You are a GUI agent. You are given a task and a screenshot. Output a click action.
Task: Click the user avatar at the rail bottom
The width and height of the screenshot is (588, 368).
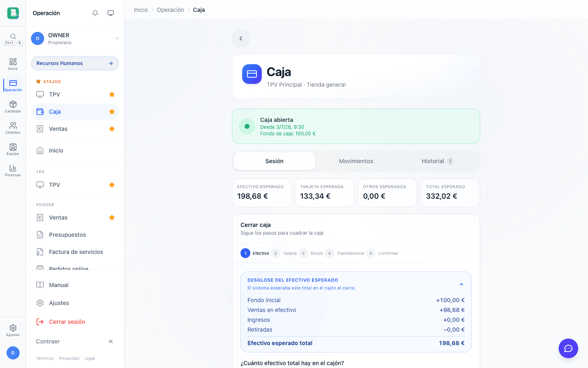(x=13, y=353)
